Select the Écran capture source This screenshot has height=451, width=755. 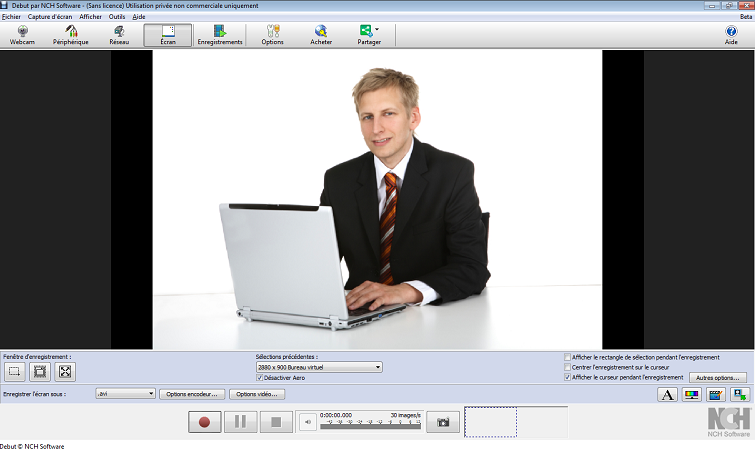click(168, 35)
